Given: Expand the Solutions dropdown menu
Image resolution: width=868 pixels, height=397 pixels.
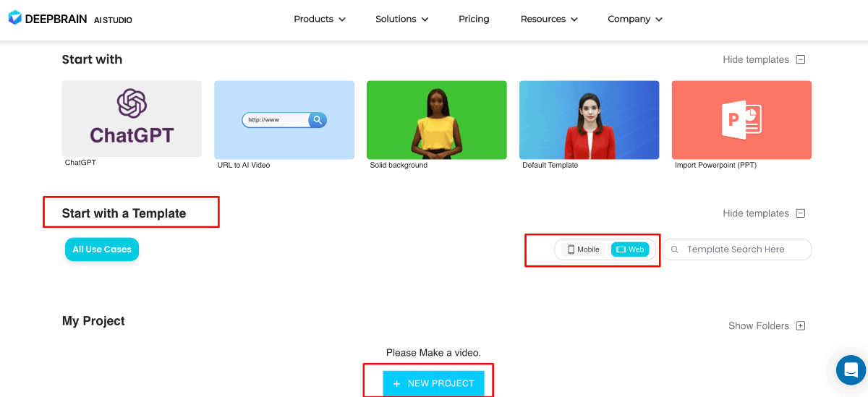Looking at the screenshot, I should (x=401, y=19).
